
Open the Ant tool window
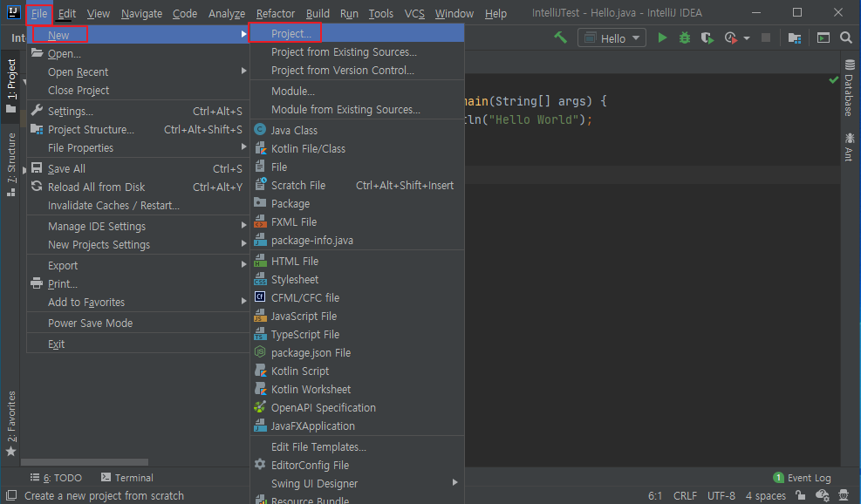click(850, 146)
